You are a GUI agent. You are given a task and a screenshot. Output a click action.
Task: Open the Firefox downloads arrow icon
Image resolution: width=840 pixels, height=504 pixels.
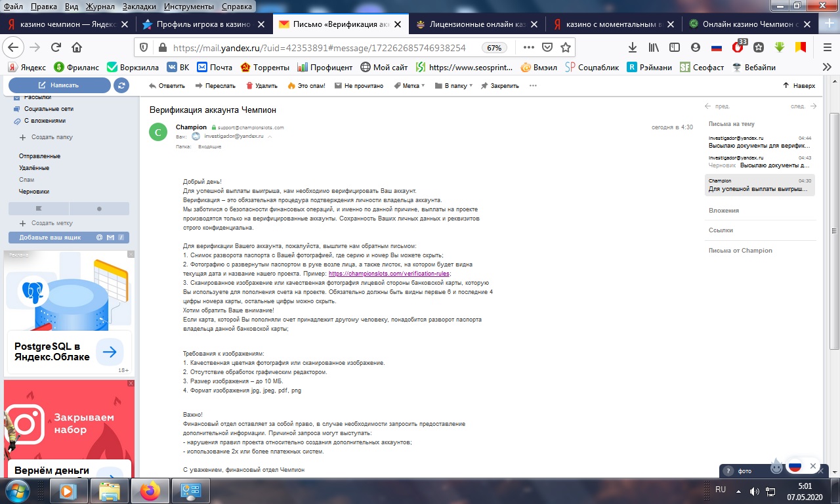[633, 47]
